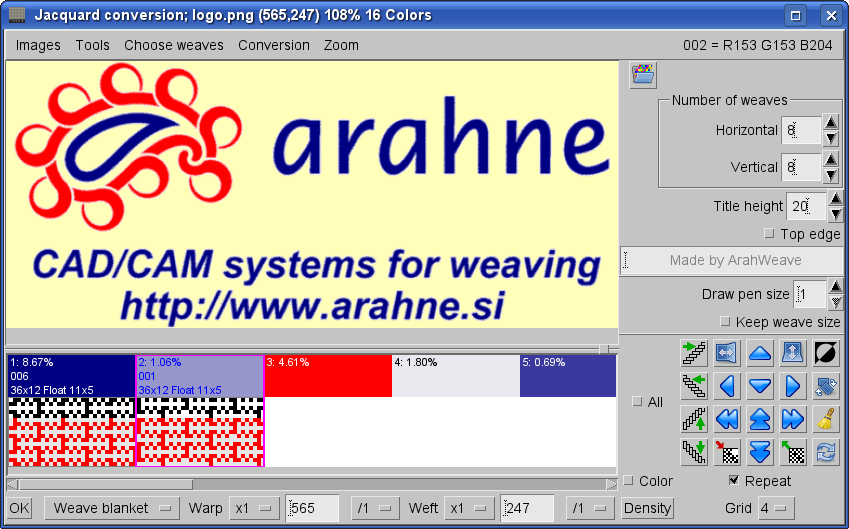Click the Made by ArahWeave text field
Screen dimensions: 849x529
coord(734,260)
